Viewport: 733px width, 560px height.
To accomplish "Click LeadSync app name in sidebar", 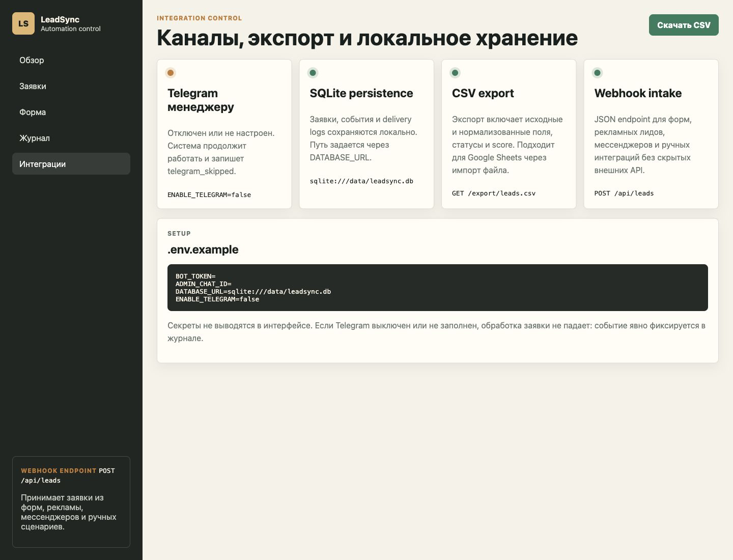I will click(x=60, y=19).
